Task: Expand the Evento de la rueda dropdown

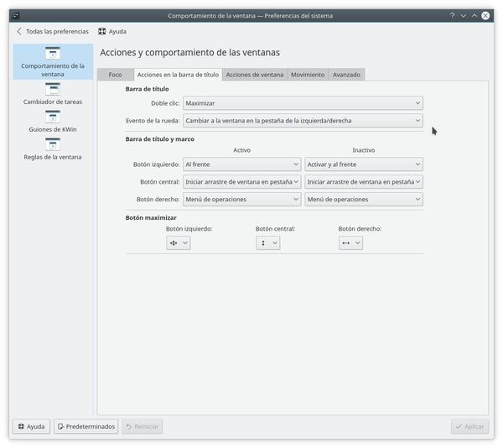Action: point(302,121)
